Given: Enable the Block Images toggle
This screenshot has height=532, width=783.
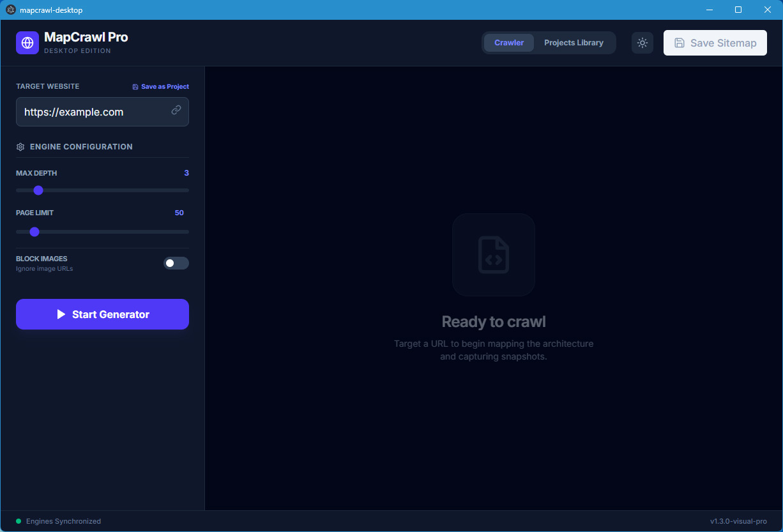Looking at the screenshot, I should click(176, 263).
